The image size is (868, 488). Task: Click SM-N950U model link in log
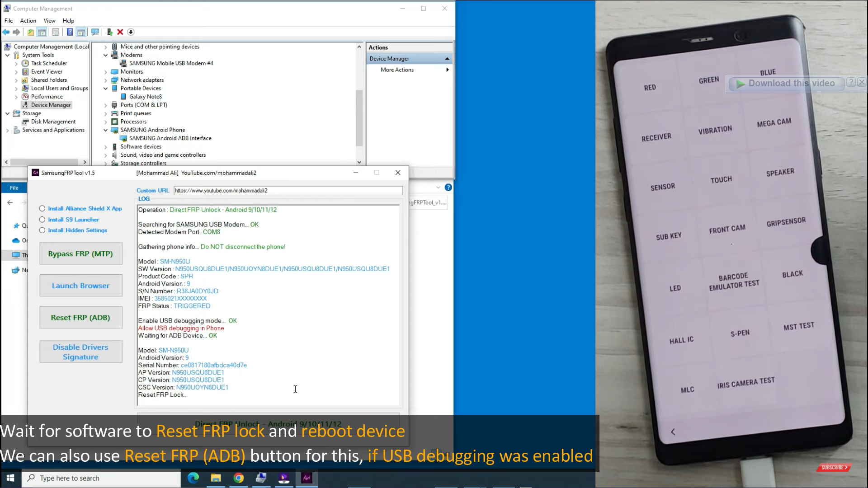(x=175, y=261)
